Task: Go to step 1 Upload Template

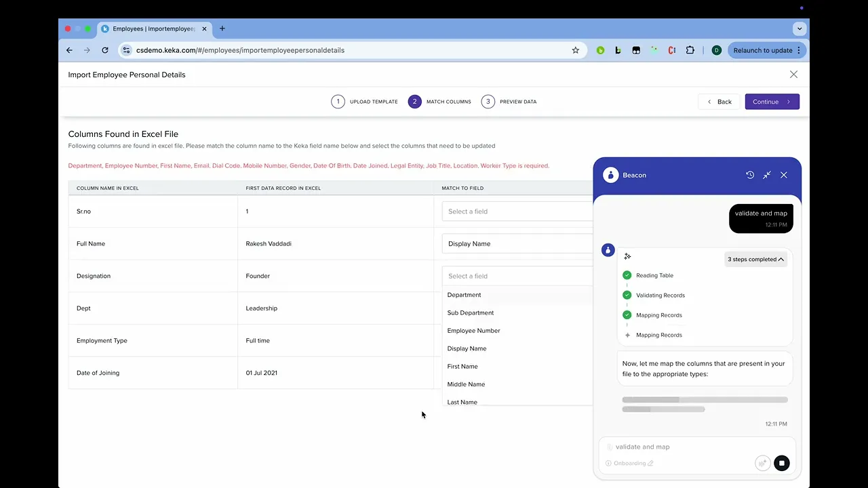Action: coord(364,102)
